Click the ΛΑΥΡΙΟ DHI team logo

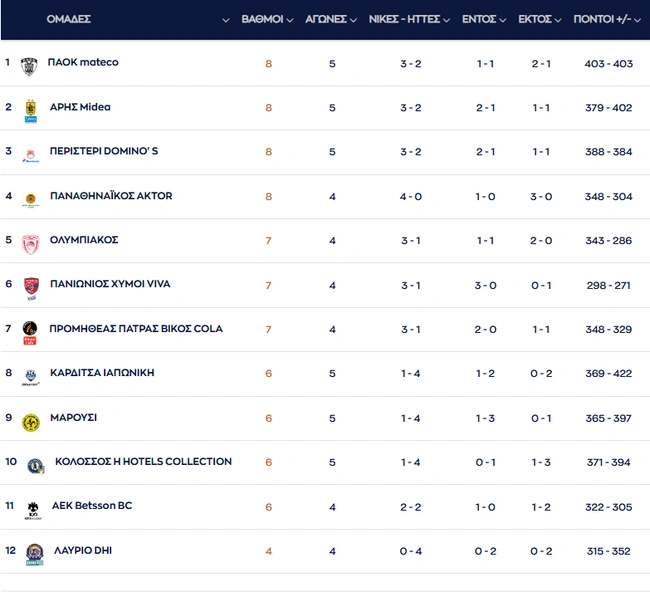[x=34, y=554]
